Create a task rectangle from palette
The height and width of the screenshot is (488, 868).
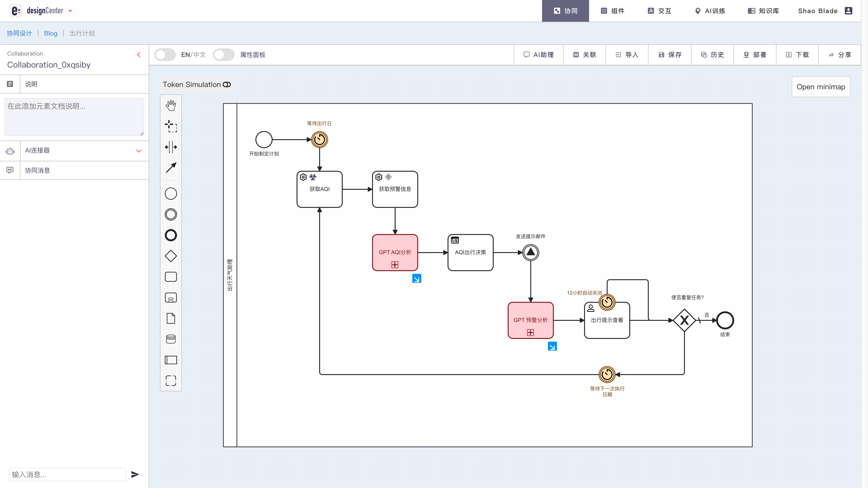[x=171, y=277]
